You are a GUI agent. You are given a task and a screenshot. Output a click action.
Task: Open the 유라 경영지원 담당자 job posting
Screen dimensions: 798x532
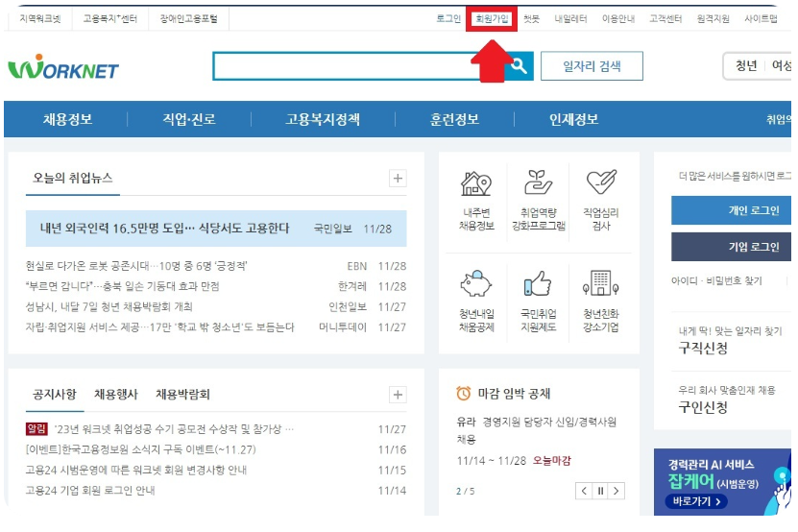(x=537, y=430)
